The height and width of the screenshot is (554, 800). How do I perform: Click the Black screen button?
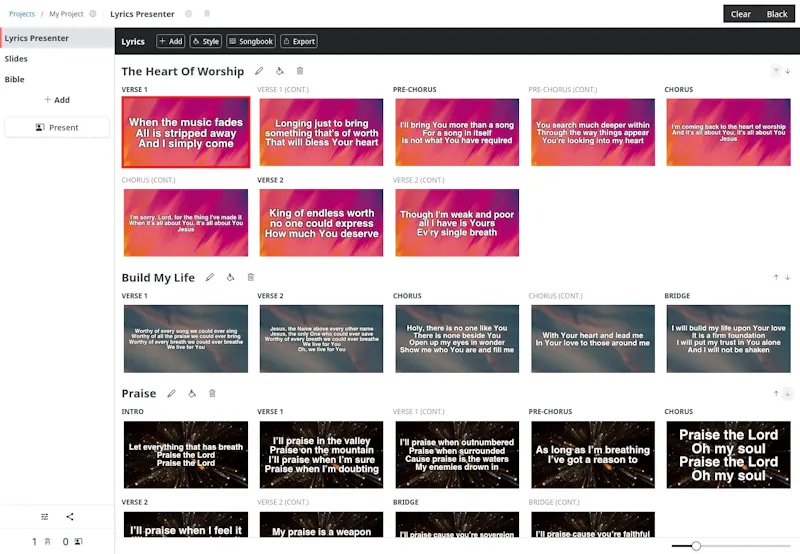(777, 14)
